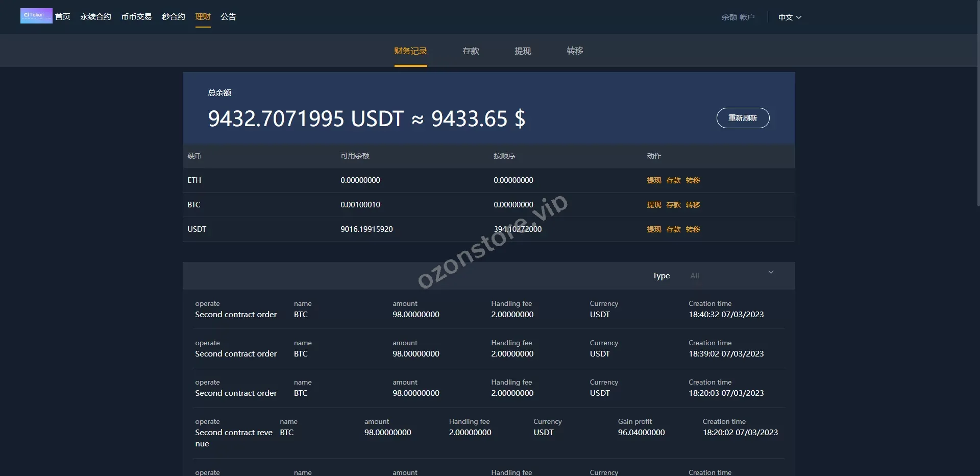
Task: Select the 财务记录 financial records tab
Action: [x=410, y=51]
